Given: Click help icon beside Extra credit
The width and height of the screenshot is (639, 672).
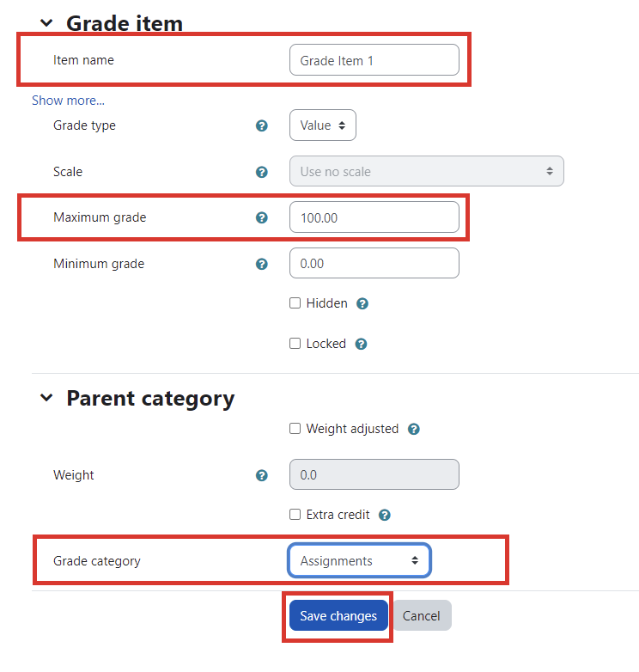Looking at the screenshot, I should (x=385, y=516).
